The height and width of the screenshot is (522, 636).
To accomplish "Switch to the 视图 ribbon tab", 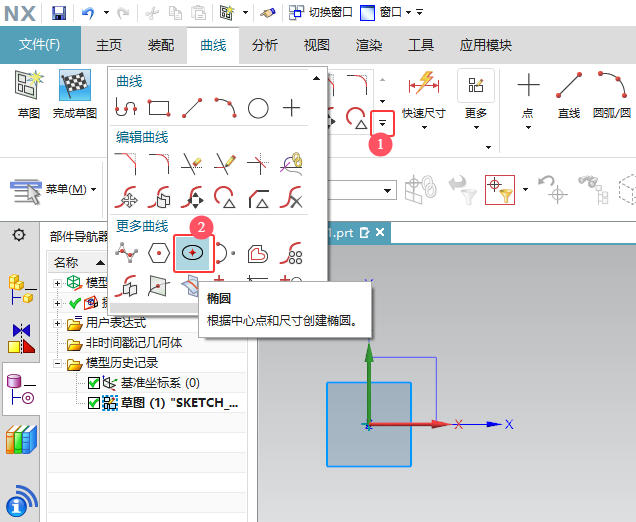I will tap(316, 45).
